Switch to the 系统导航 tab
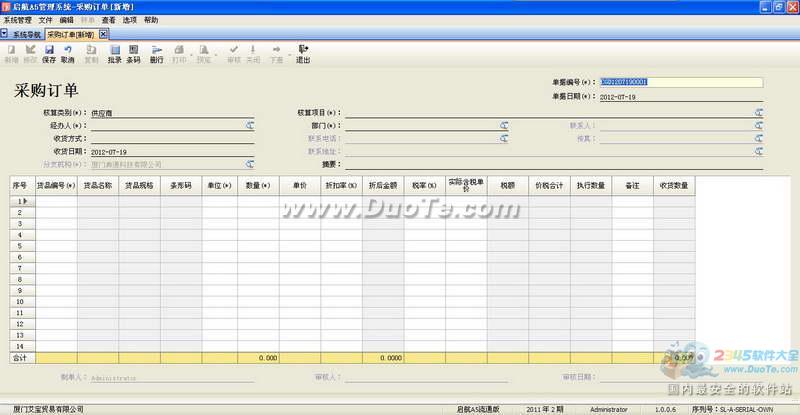 point(26,33)
